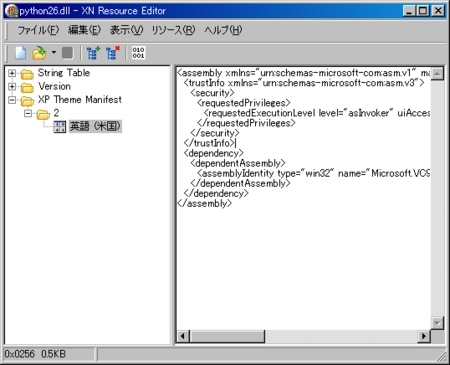This screenshot has width=450, height=365.
Task: Collapse the XP Theme Manifest node
Action: (x=12, y=100)
